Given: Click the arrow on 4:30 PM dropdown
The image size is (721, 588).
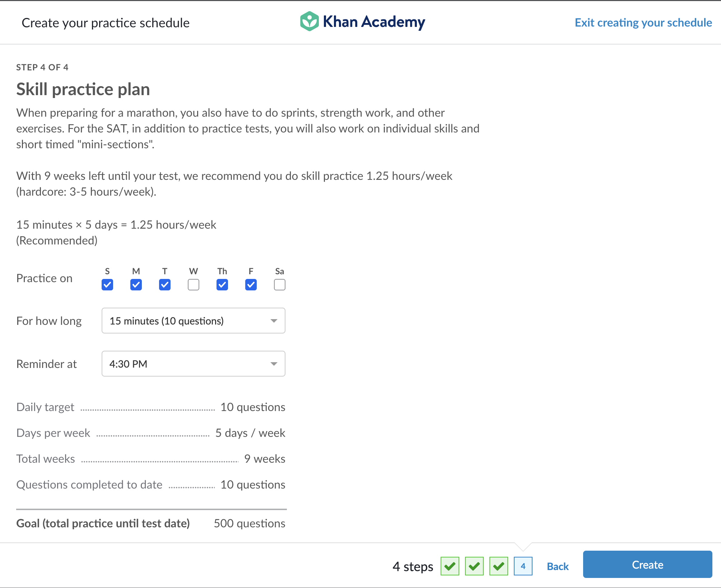Looking at the screenshot, I should point(274,364).
